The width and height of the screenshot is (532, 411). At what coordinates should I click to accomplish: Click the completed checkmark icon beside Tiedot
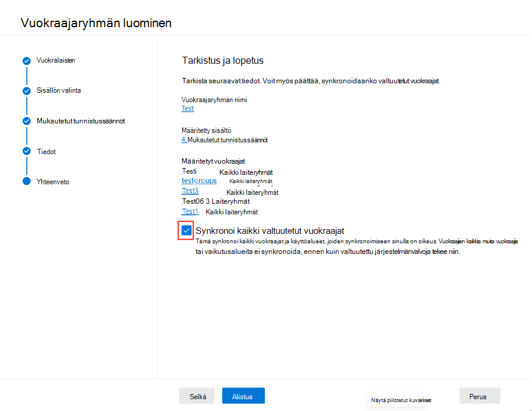pos(27,151)
